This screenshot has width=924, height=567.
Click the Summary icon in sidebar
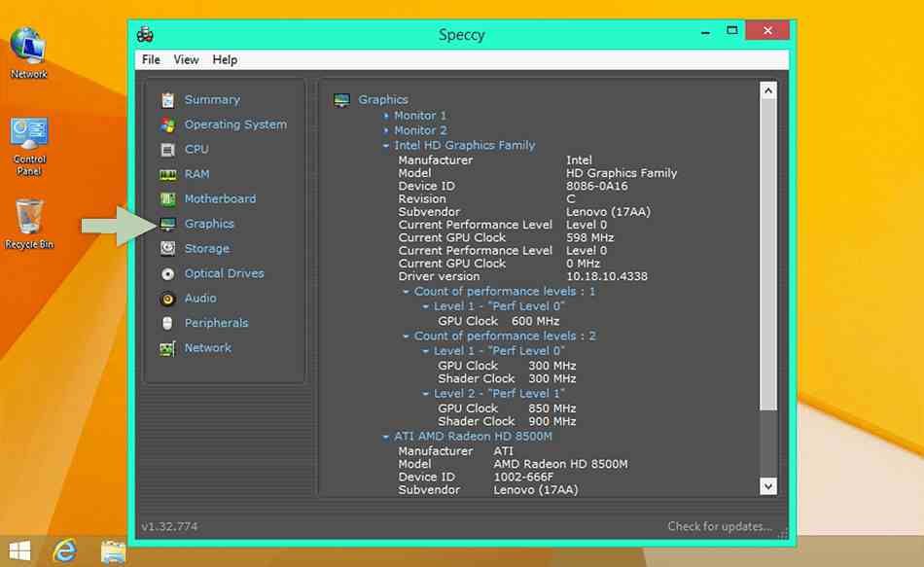pyautogui.click(x=167, y=100)
